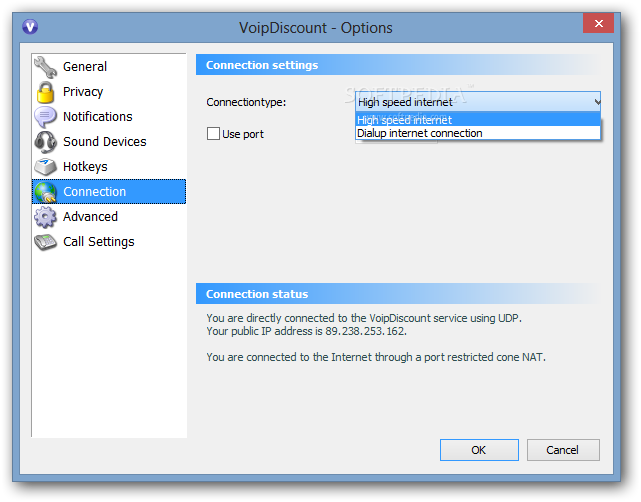641x502 pixels.
Task: Click the Hotkeys keyboard key icon
Action: pyautogui.click(x=45, y=167)
